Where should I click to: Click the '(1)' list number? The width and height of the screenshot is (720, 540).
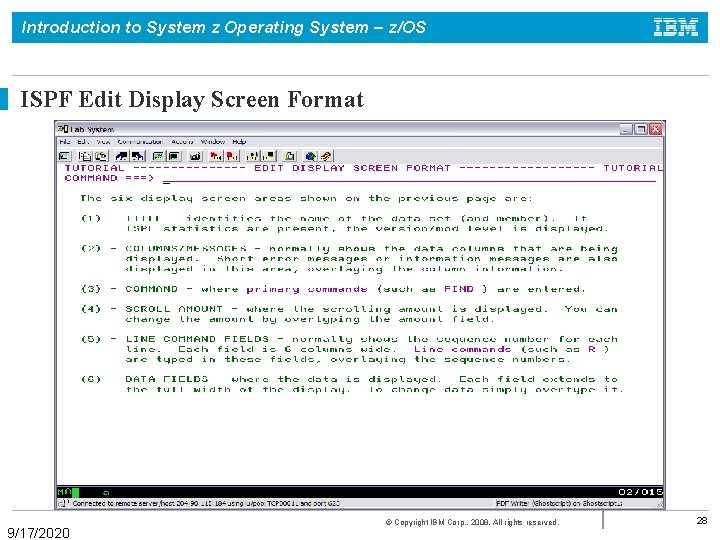[91, 218]
